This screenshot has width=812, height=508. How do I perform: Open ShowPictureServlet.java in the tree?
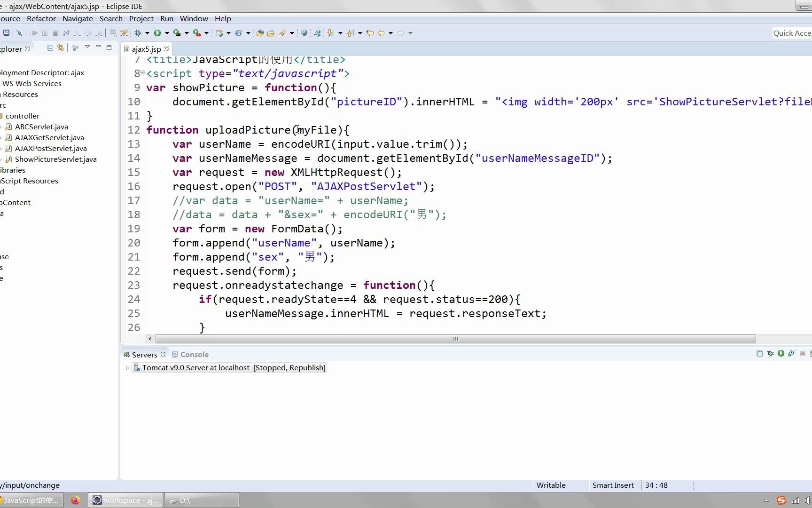55,159
